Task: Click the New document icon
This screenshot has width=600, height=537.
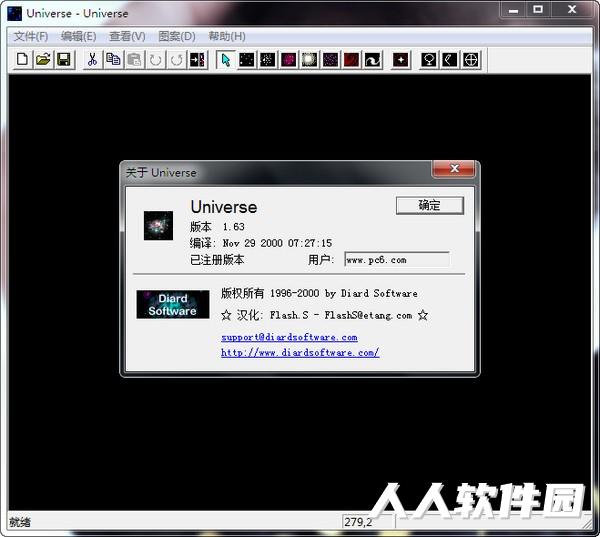Action: tap(22, 60)
